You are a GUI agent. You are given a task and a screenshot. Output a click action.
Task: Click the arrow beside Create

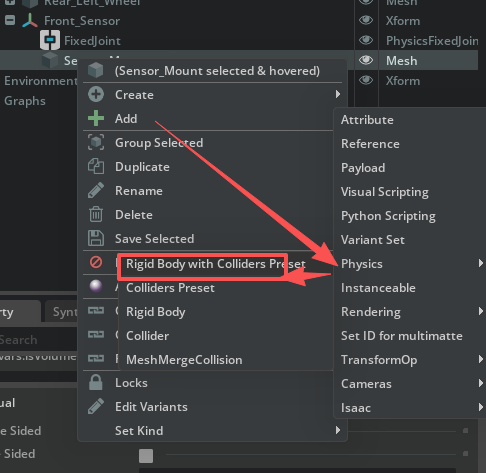point(338,94)
